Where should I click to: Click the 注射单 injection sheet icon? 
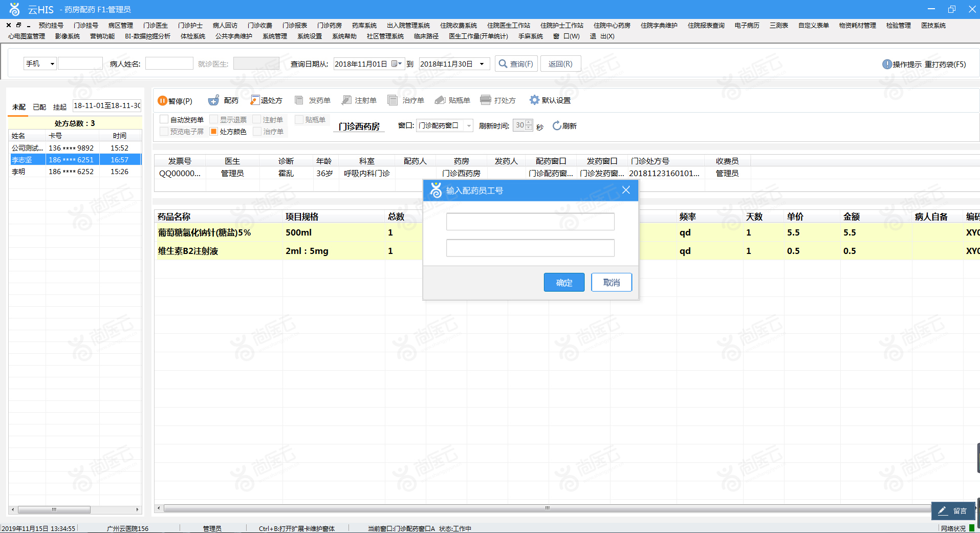tap(346, 100)
